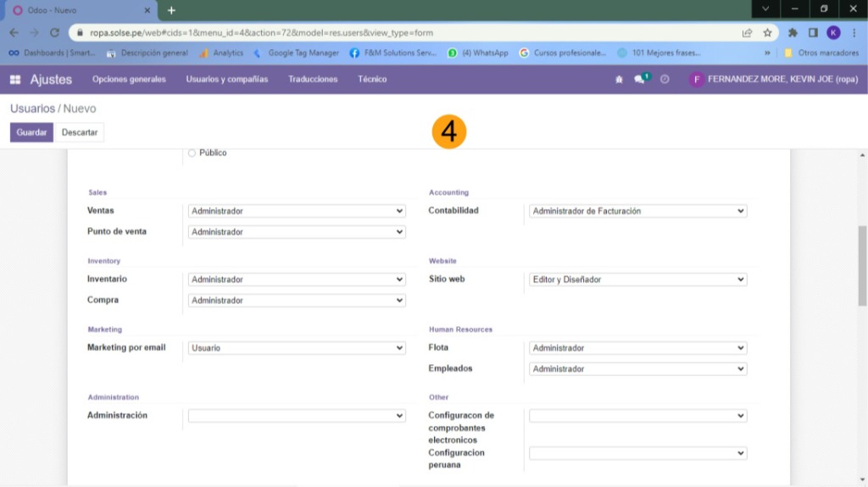Click the browser address bar URL
868x487 pixels.
pos(261,33)
